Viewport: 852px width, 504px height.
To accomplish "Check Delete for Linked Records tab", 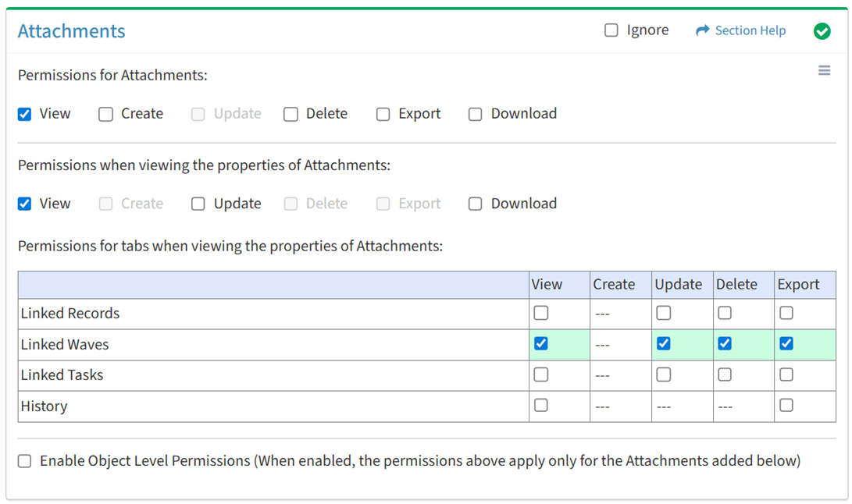I will (x=725, y=313).
